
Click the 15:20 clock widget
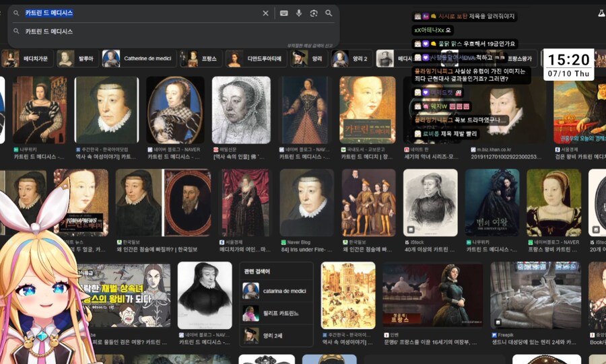coord(568,65)
